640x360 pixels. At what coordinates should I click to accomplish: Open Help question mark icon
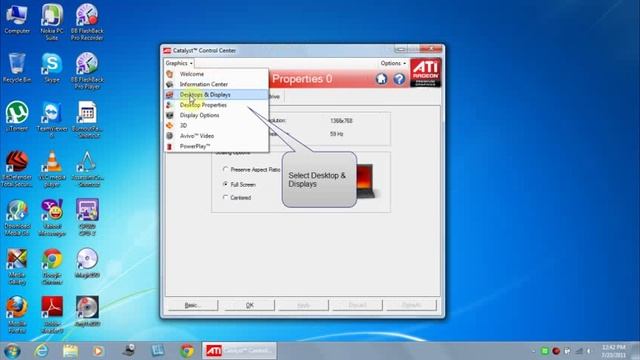tap(399, 78)
